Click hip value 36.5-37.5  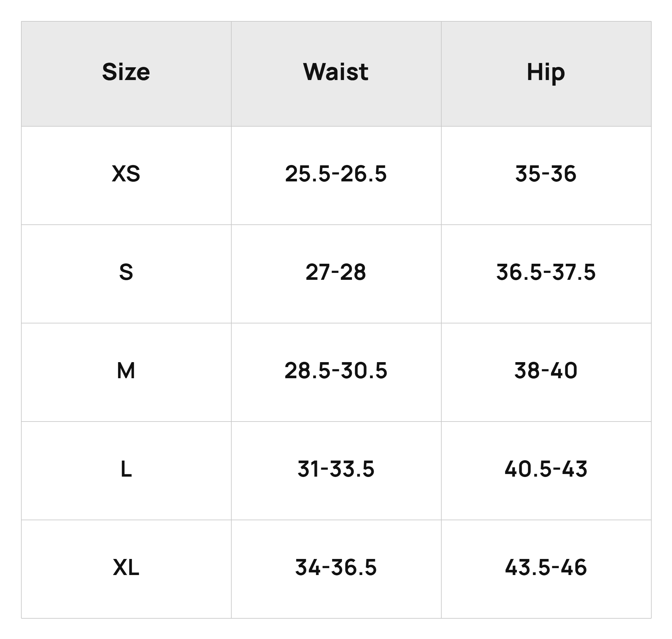click(x=546, y=272)
